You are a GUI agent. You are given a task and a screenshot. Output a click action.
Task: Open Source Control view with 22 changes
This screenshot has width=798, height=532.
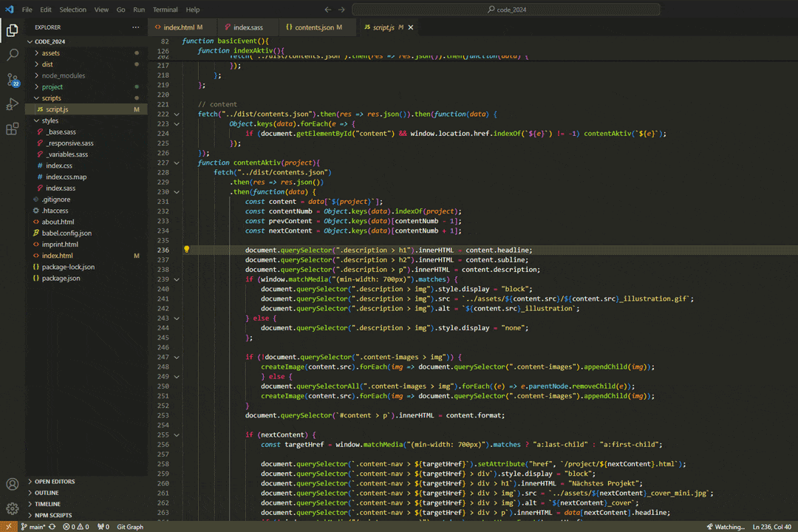pos(13,80)
